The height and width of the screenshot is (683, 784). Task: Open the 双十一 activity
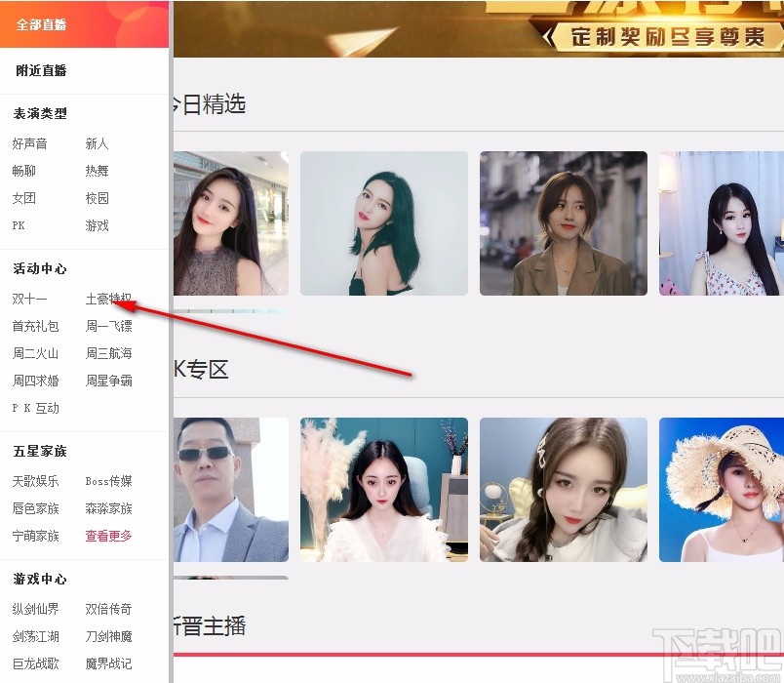click(29, 300)
